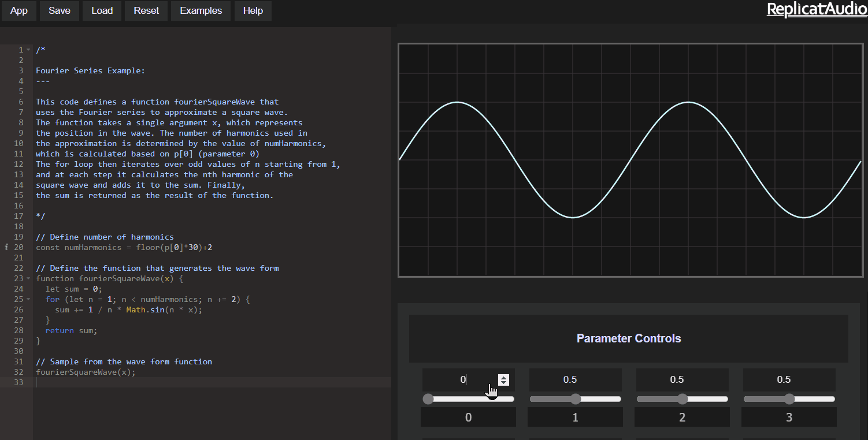The width and height of the screenshot is (868, 440).
Task: Decrement parameter 0 with the down stepper arrow
Action: pyautogui.click(x=503, y=383)
